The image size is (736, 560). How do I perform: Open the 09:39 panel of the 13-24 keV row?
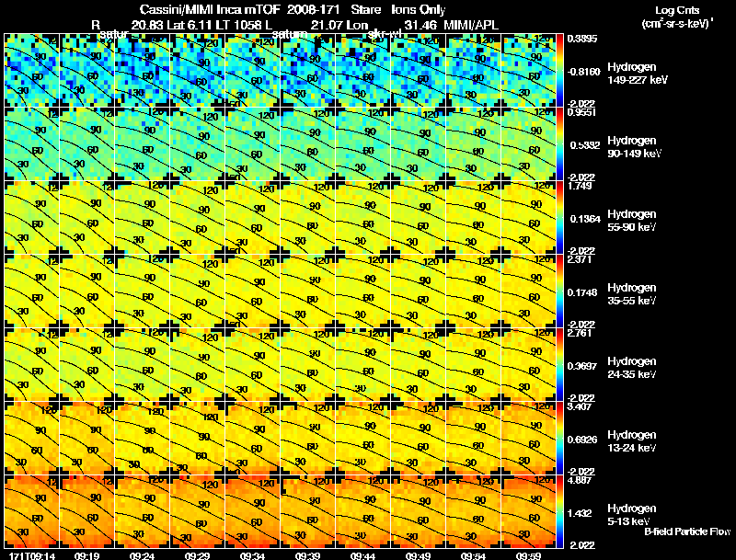pos(307,439)
